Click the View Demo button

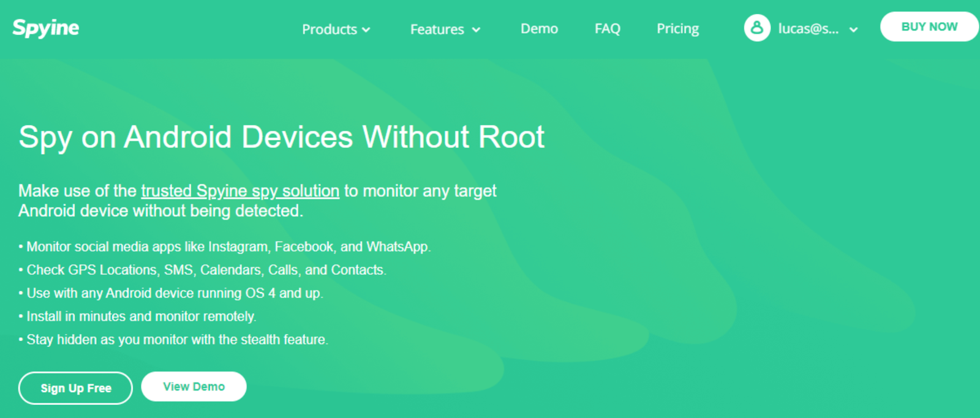click(x=194, y=387)
